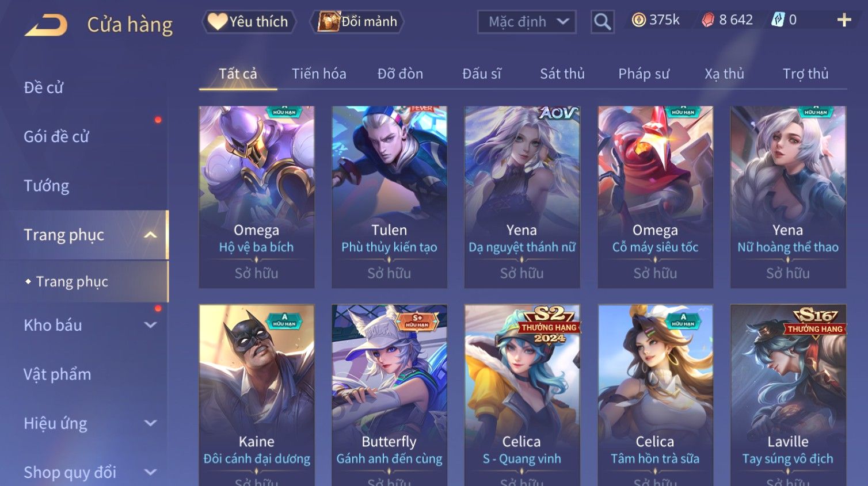Tap the blue voucher currency icon
The width and height of the screenshot is (868, 486).
pos(778,20)
